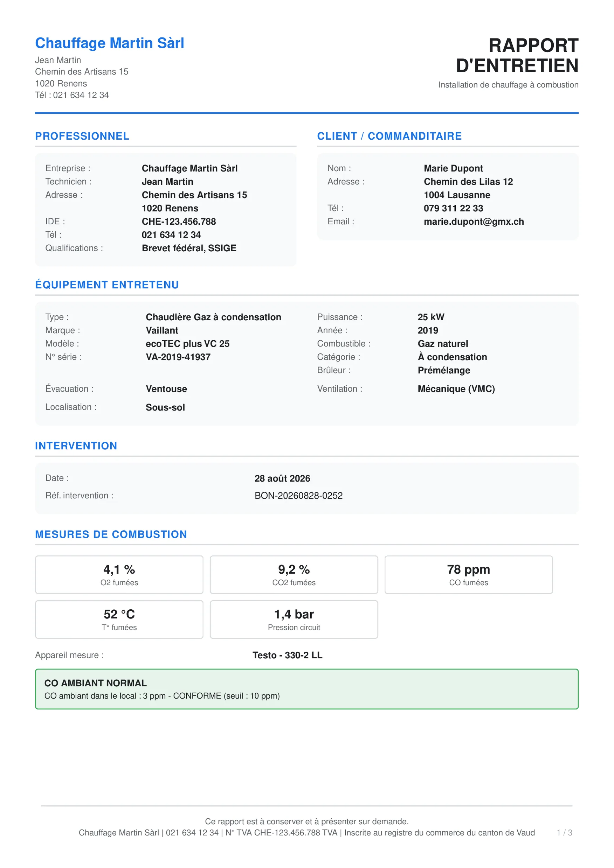The height and width of the screenshot is (868, 614).
Task: Select burner value Prémélange
Action: click(x=444, y=371)
